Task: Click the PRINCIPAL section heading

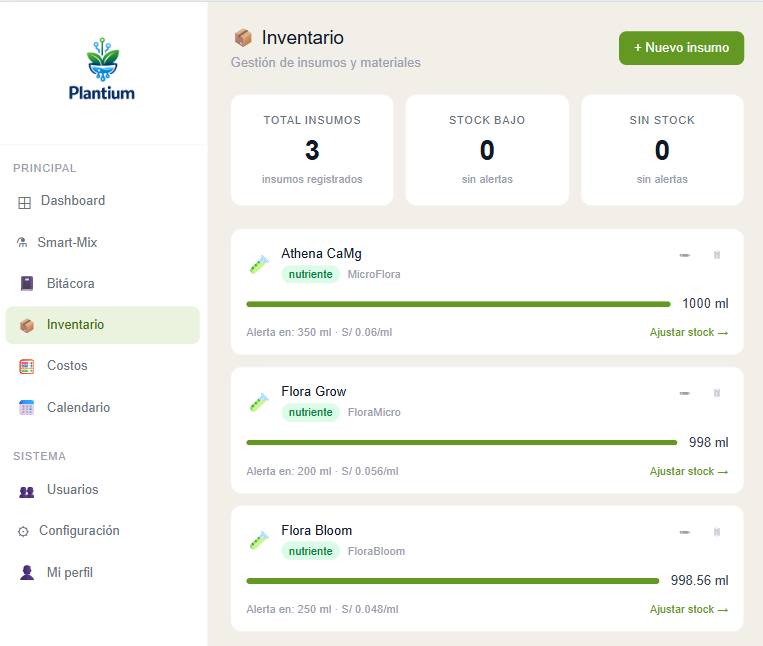Action: [x=44, y=168]
